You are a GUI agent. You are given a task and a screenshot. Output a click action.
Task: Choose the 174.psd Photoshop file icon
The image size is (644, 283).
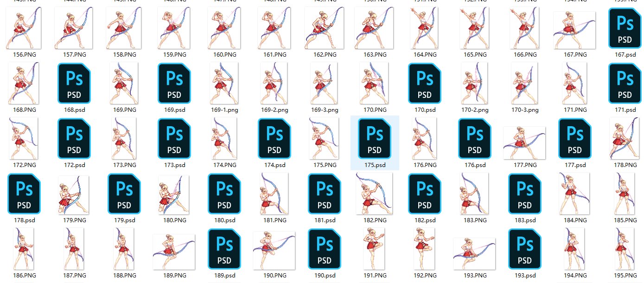274,138
